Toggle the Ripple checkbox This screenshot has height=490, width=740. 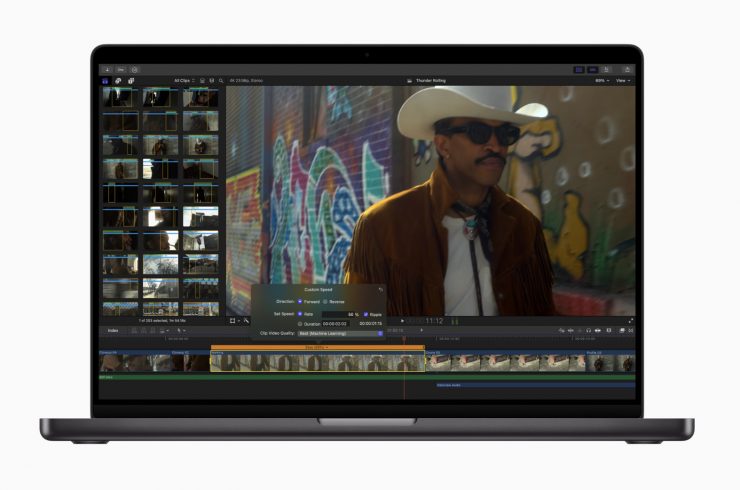tap(365, 314)
